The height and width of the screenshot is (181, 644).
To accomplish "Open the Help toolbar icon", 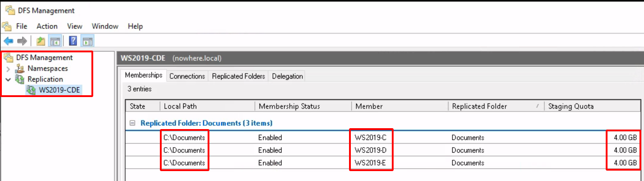I will pos(73,42).
